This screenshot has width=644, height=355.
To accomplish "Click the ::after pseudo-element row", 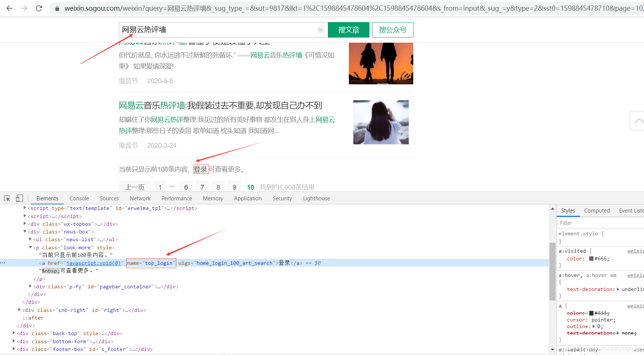I will [33, 318].
